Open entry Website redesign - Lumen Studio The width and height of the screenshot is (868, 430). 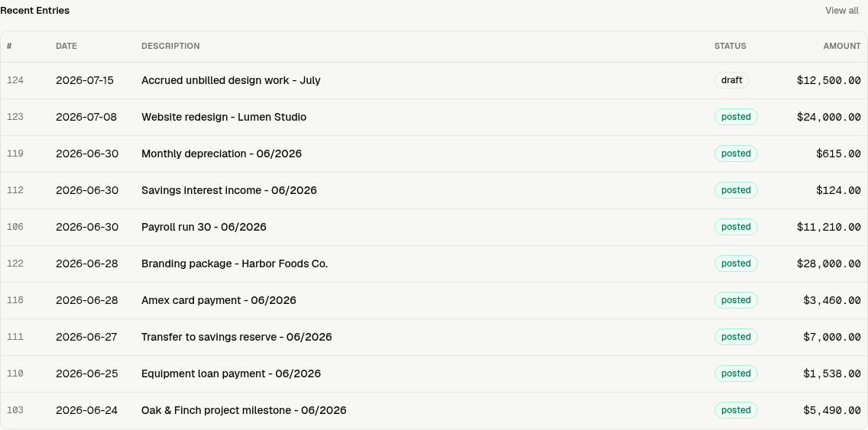[x=224, y=117]
